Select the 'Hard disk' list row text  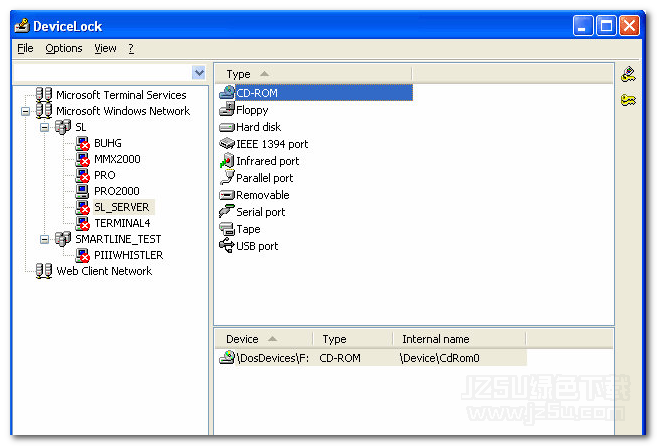259,127
